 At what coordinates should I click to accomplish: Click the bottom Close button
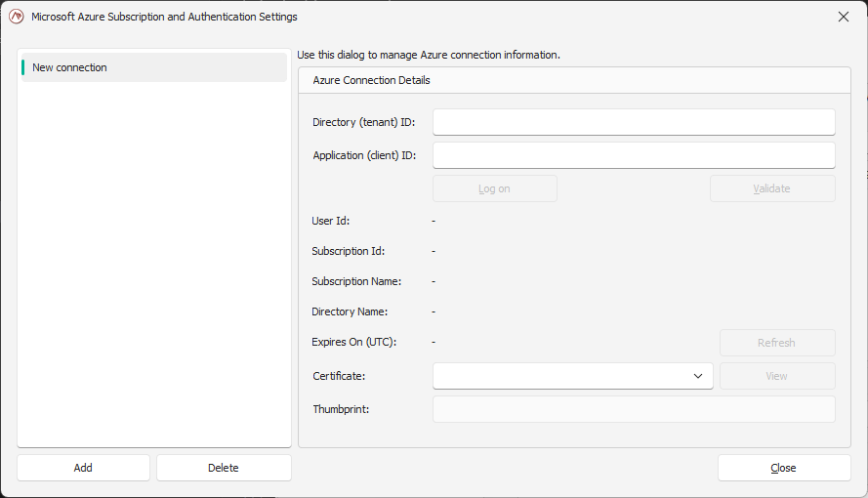click(x=784, y=468)
